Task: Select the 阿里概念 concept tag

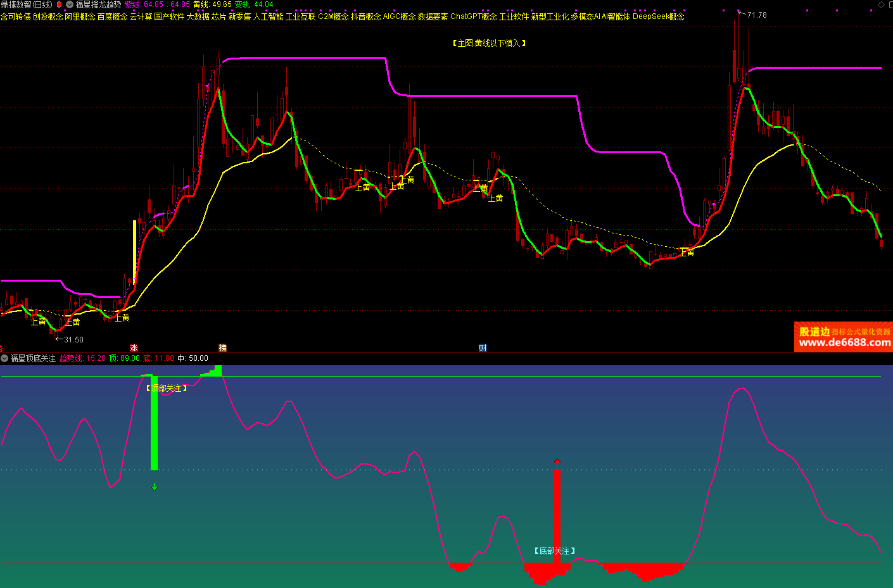Action: (x=80, y=16)
